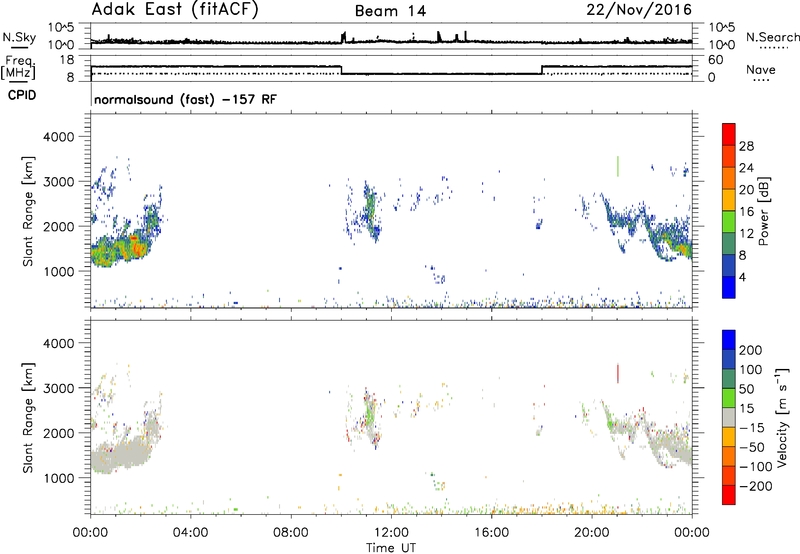
Task: Click the 'Power [dB]' color bar label
Action: pos(764,211)
